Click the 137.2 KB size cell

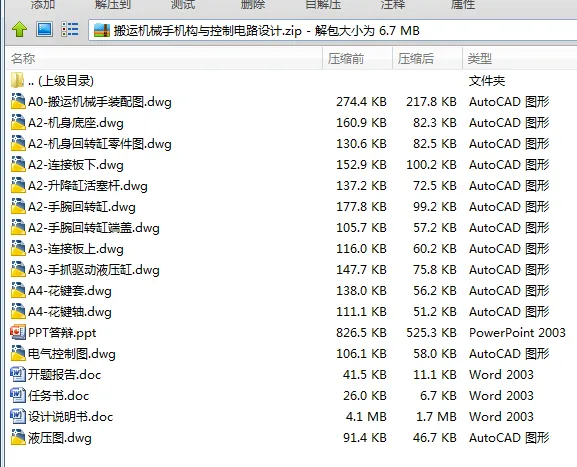361,185
